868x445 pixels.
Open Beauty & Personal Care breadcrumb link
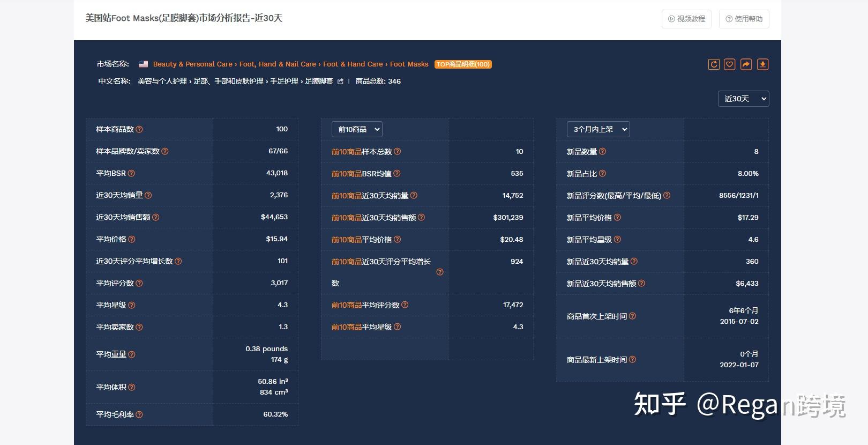tap(193, 64)
